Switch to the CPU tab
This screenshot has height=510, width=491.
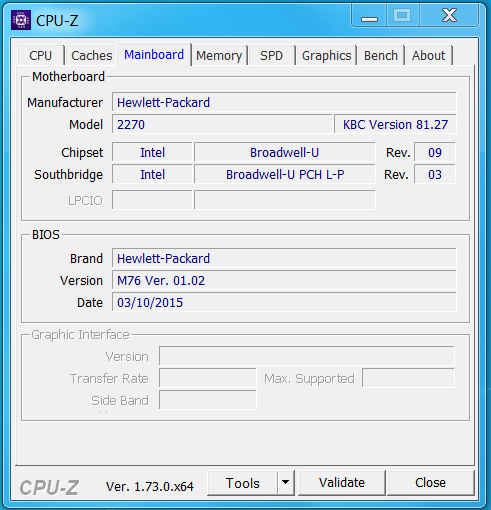coord(41,55)
